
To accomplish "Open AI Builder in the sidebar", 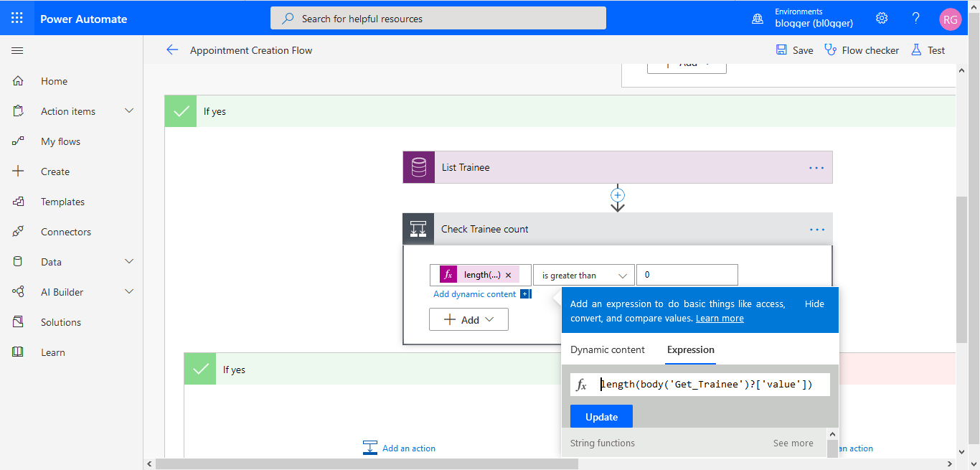I will pyautogui.click(x=62, y=292).
